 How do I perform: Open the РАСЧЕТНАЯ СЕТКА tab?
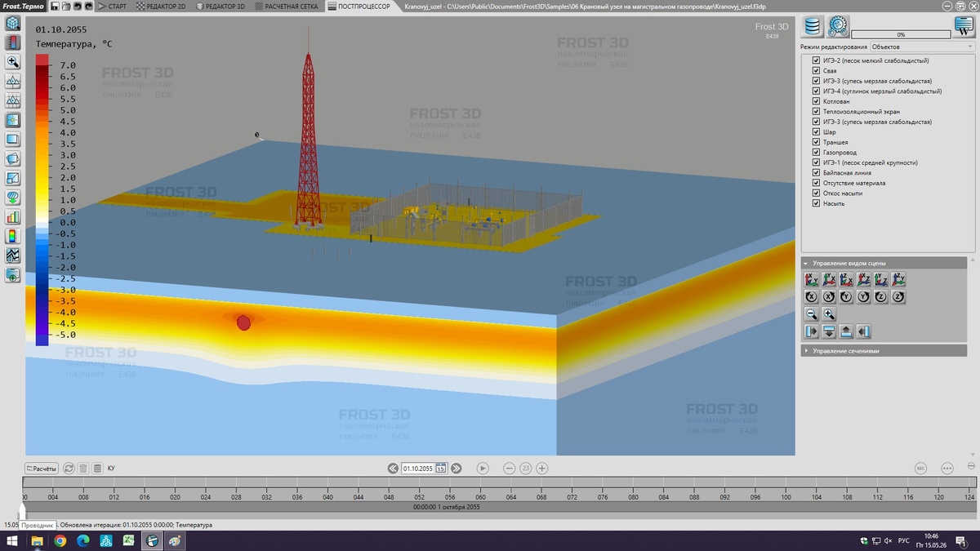287,6
